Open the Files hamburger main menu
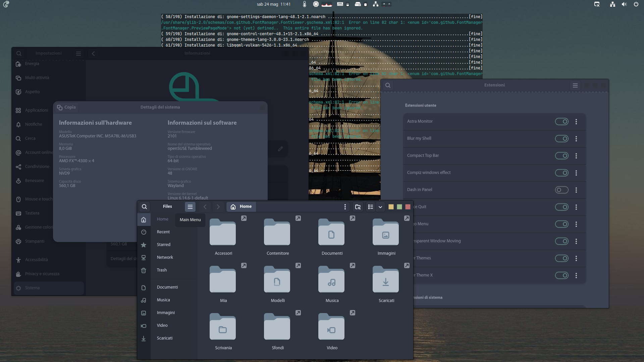The image size is (644, 362). pyautogui.click(x=190, y=207)
